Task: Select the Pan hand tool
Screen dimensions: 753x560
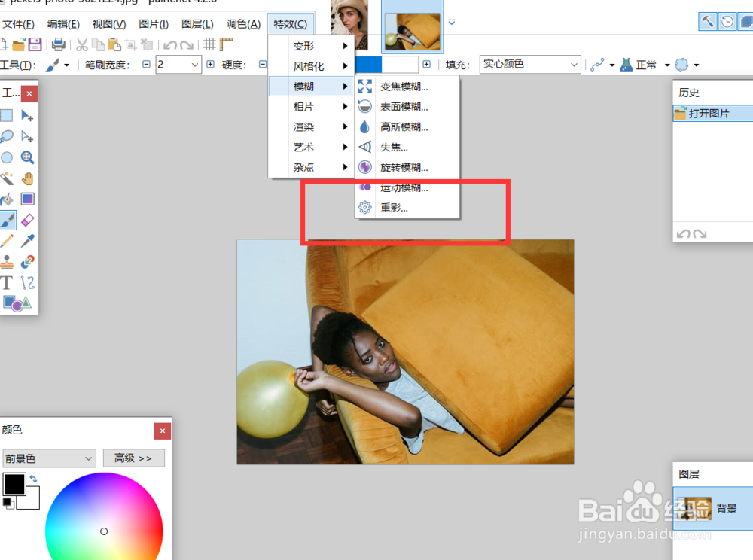Action: 27,178
